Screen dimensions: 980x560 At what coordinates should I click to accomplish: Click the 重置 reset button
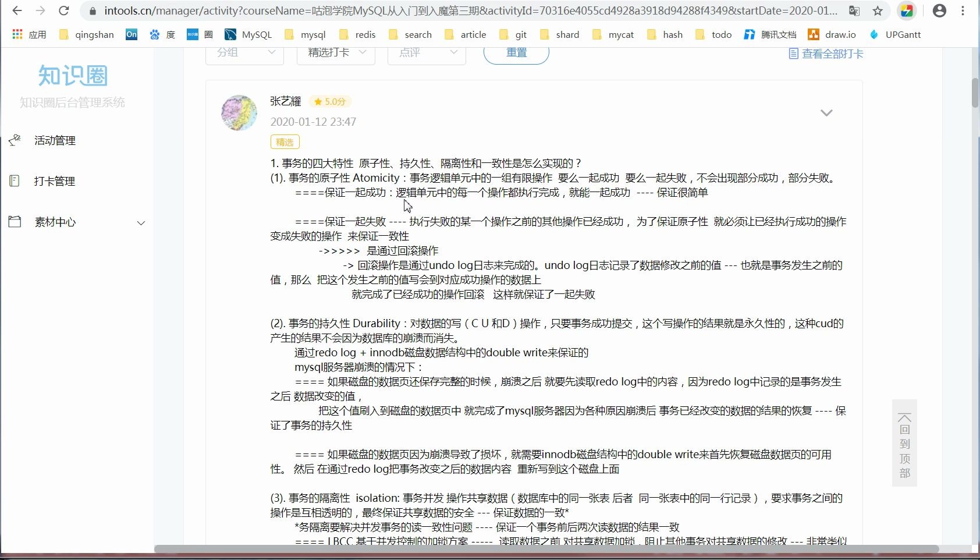(516, 52)
